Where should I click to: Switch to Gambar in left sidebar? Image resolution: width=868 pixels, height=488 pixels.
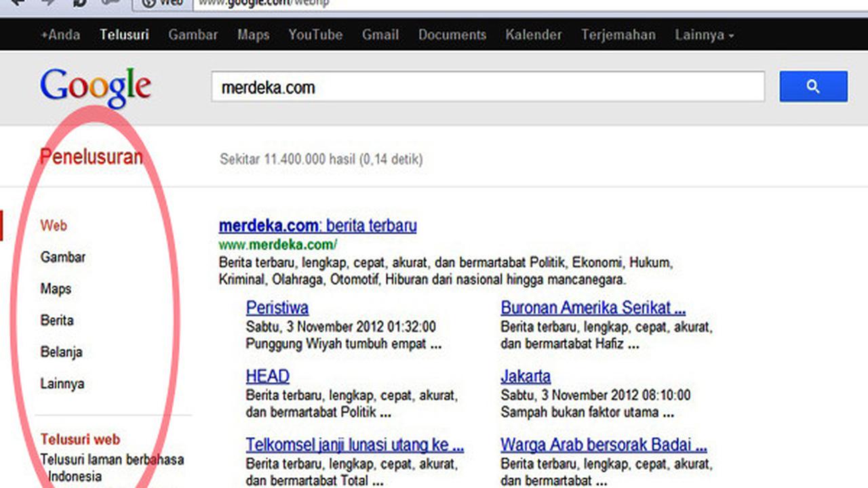(63, 258)
